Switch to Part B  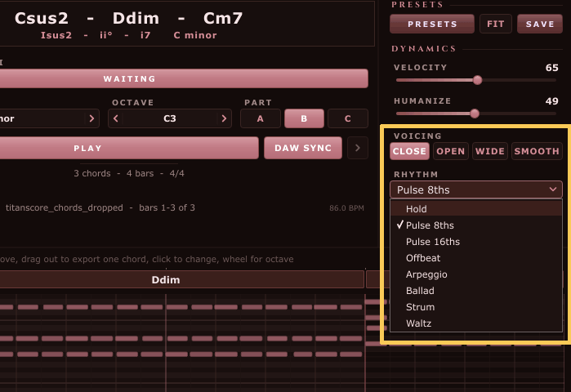[x=304, y=118]
